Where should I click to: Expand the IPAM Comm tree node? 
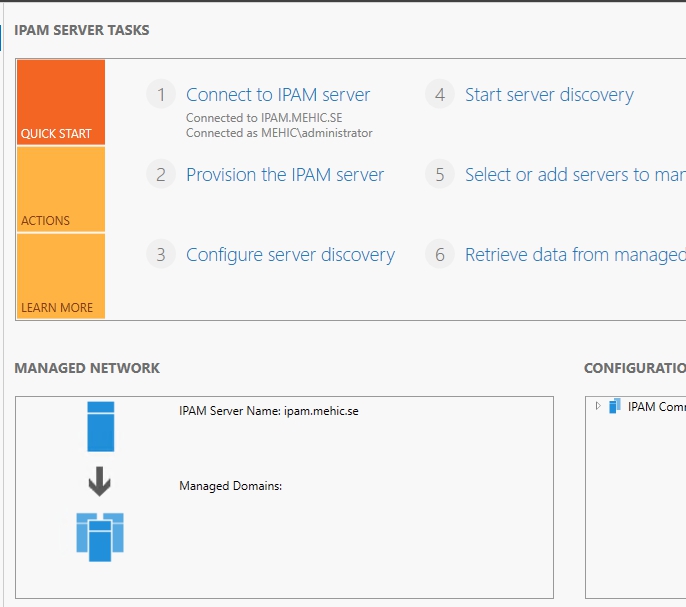coord(598,406)
